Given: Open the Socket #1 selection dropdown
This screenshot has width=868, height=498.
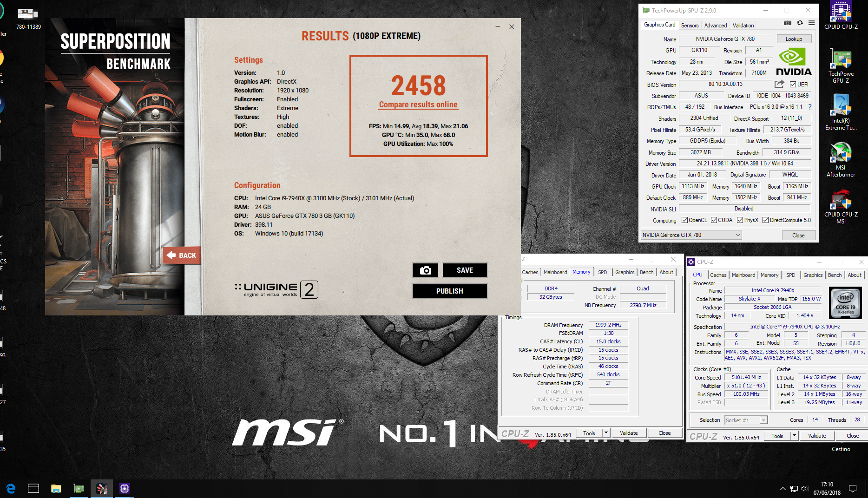Looking at the screenshot, I should click(746, 420).
